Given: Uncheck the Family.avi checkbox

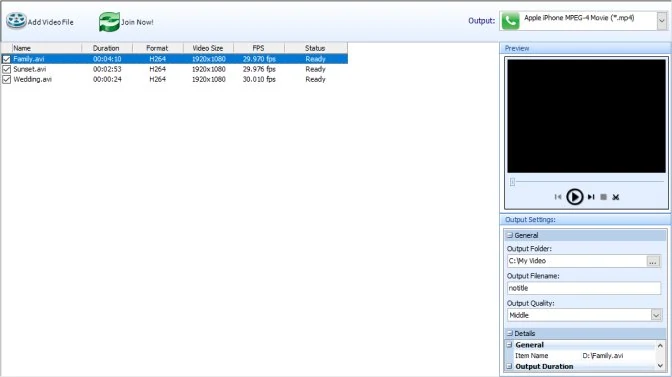Looking at the screenshot, I should pyautogui.click(x=6, y=59).
